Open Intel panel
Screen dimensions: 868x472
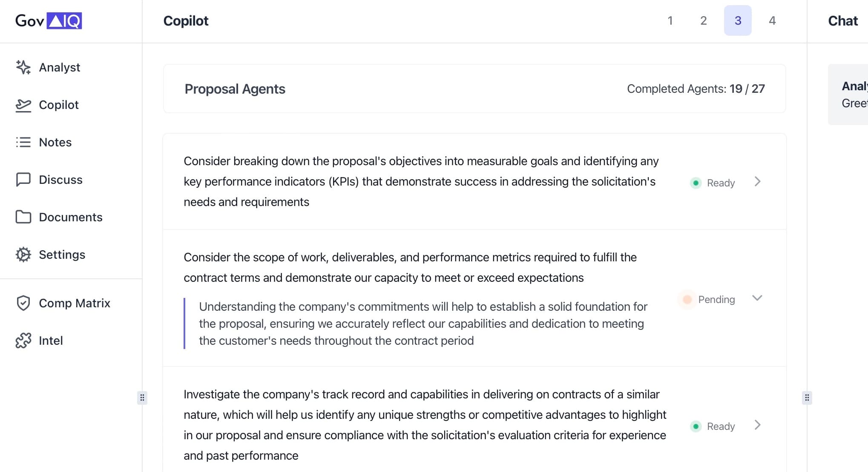click(51, 340)
